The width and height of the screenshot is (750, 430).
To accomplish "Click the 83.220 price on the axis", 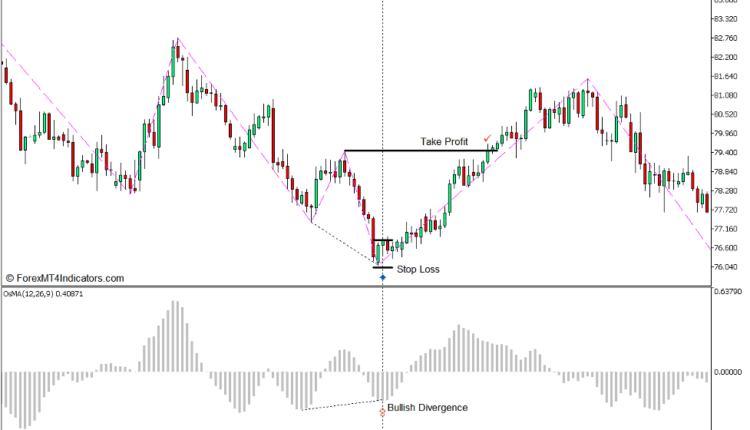I will point(727,19).
